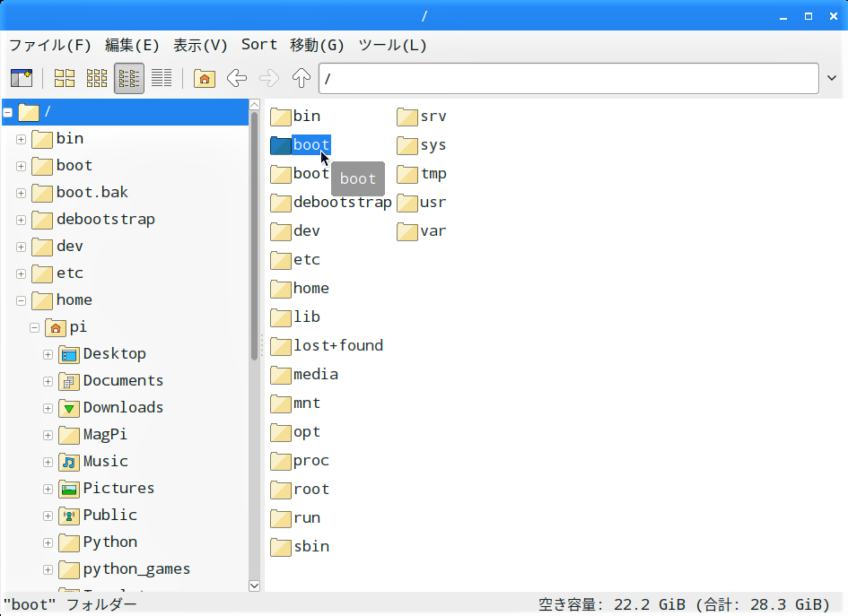Select proc folder in file pane
Image resolution: width=848 pixels, height=616 pixels.
coord(300,460)
